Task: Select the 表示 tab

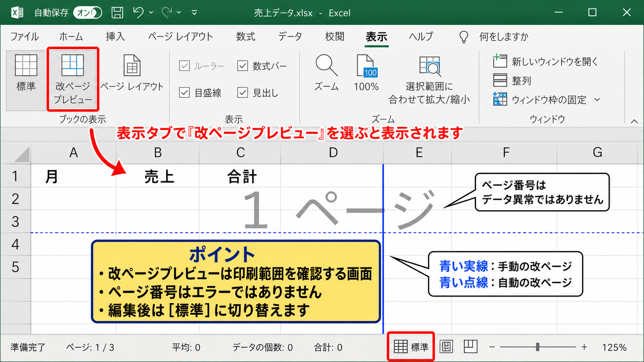Action: (x=376, y=37)
